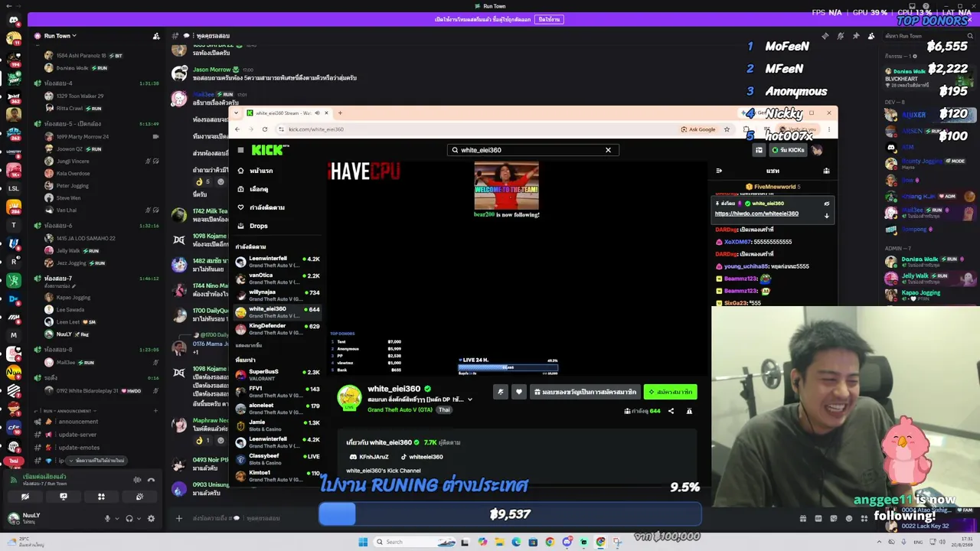The width and height of the screenshot is (980, 551).
Task: Start an activity in Discord voice
Action: click(101, 497)
